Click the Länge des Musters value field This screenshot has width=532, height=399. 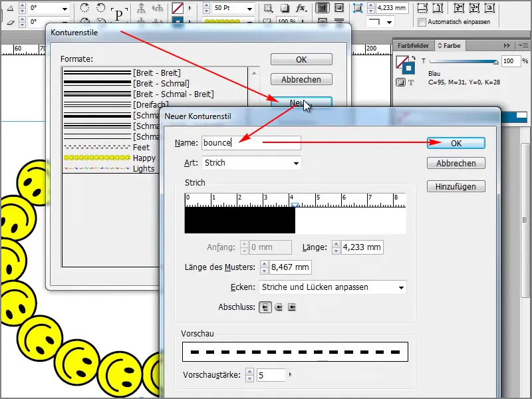[x=291, y=267]
